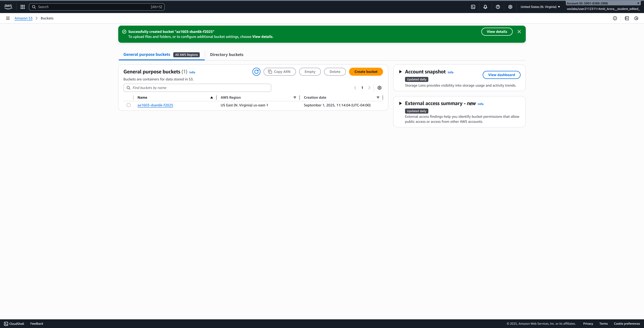Click the Find buckets by name field
Viewport: 644px width, 328px height.
[x=200, y=88]
